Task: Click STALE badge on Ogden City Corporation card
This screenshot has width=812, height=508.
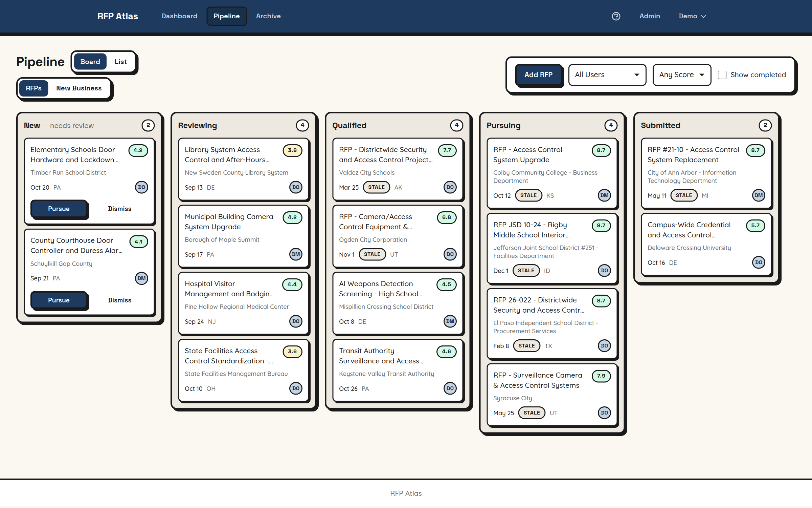Action: point(372,254)
